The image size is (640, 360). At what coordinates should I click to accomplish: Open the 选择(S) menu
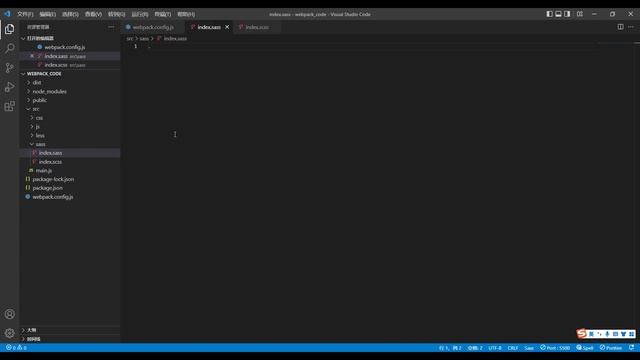click(70, 14)
